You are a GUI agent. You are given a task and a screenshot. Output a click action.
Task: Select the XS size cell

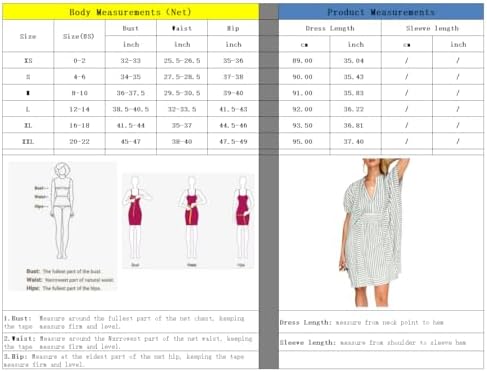tap(28, 61)
